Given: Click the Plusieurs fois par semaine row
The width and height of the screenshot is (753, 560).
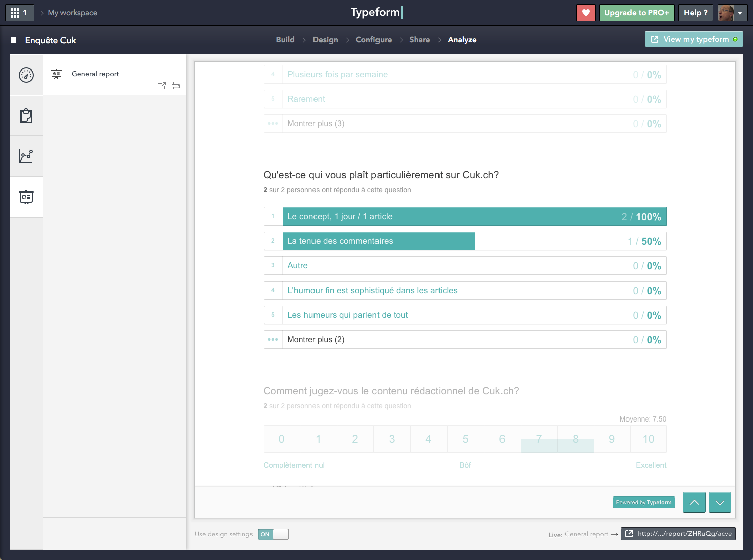Looking at the screenshot, I should pyautogui.click(x=465, y=75).
